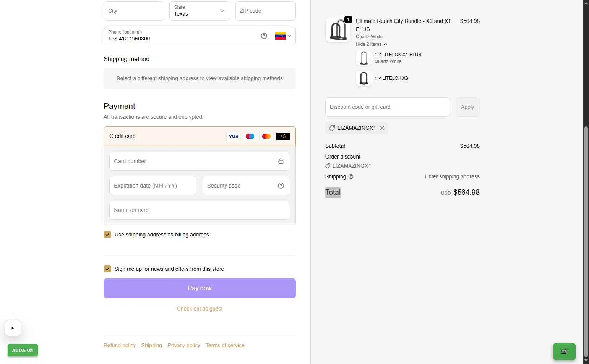Open the Venezuela flag country code selector
Viewport: 589px width, 364px height.
(283, 36)
